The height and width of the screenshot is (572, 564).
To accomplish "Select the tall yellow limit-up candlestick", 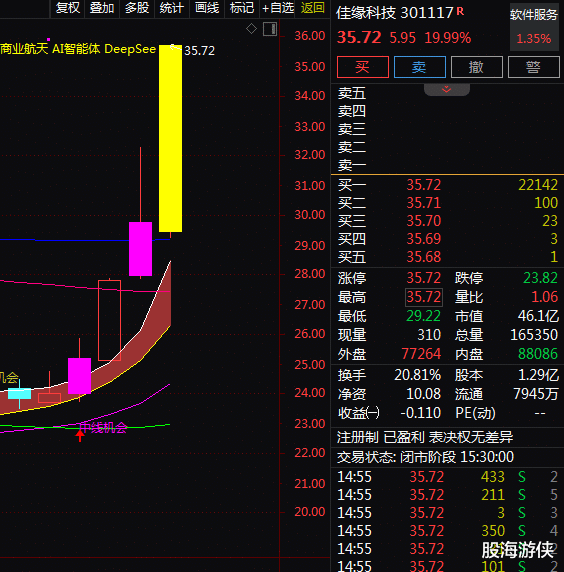I will point(170,139).
